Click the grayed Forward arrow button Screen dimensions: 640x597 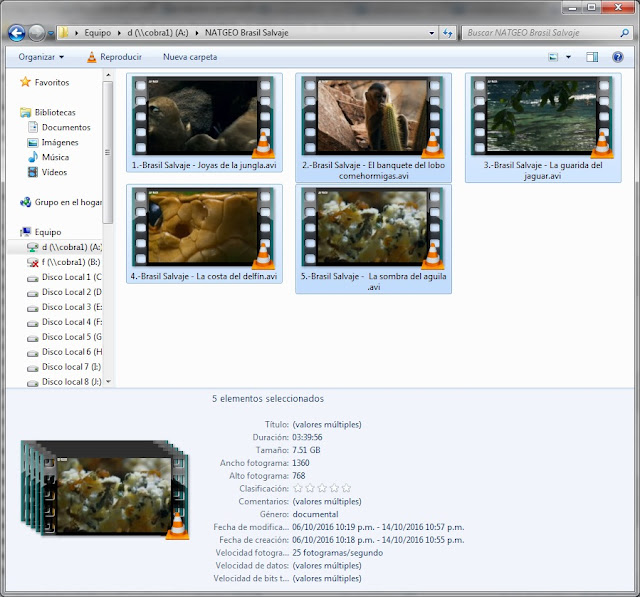tap(37, 33)
